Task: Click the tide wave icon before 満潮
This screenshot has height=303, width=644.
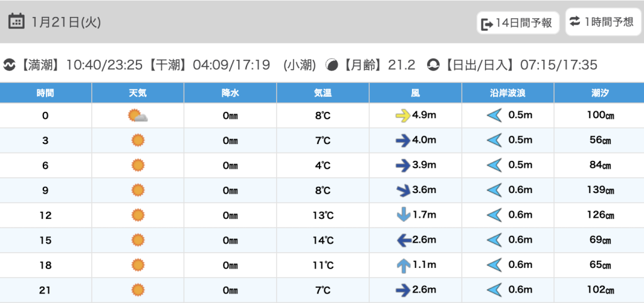Action: coord(9,65)
